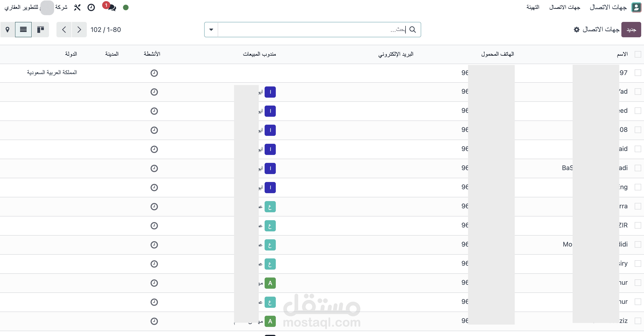Expand the search filter options dropdown arrow

pyautogui.click(x=211, y=29)
